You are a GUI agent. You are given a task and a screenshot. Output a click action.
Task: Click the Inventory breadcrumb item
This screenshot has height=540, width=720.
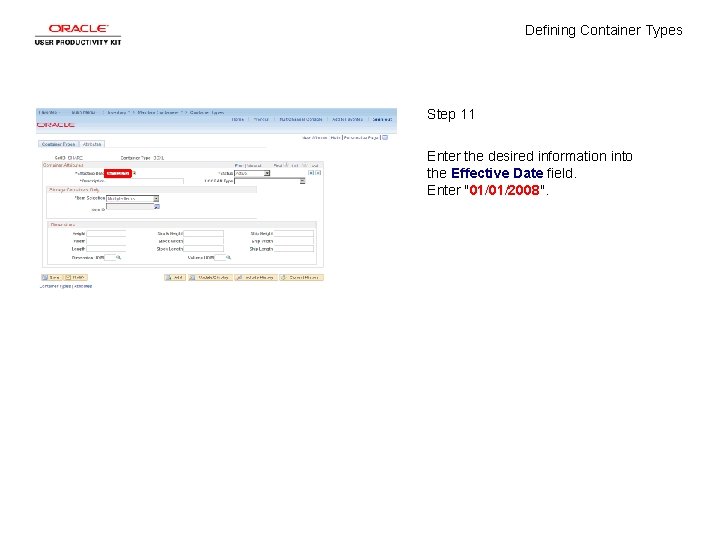click(x=117, y=112)
